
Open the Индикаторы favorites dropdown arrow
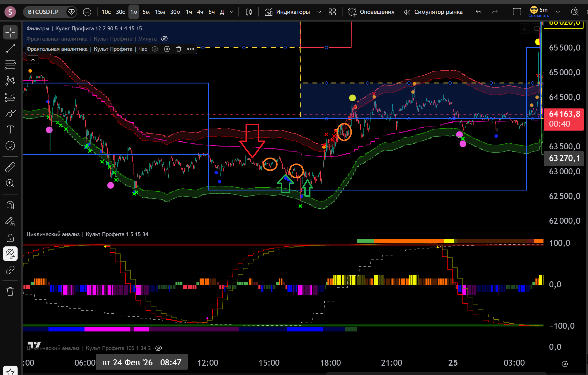[x=319, y=12]
